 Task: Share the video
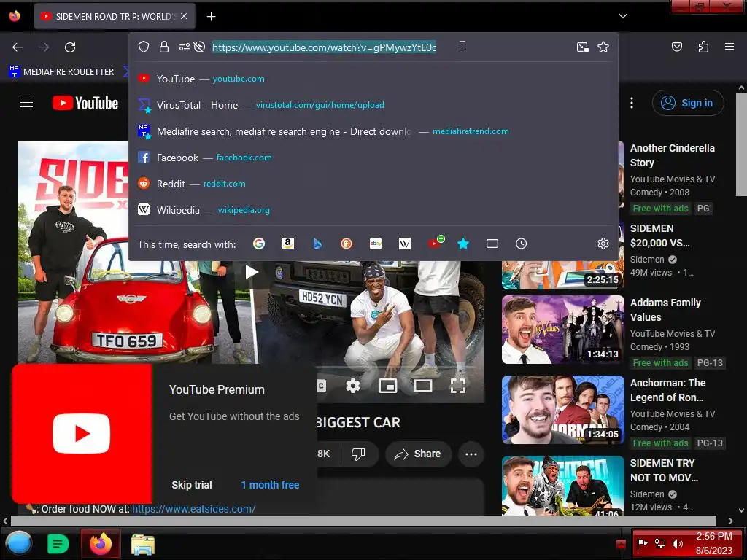point(418,454)
